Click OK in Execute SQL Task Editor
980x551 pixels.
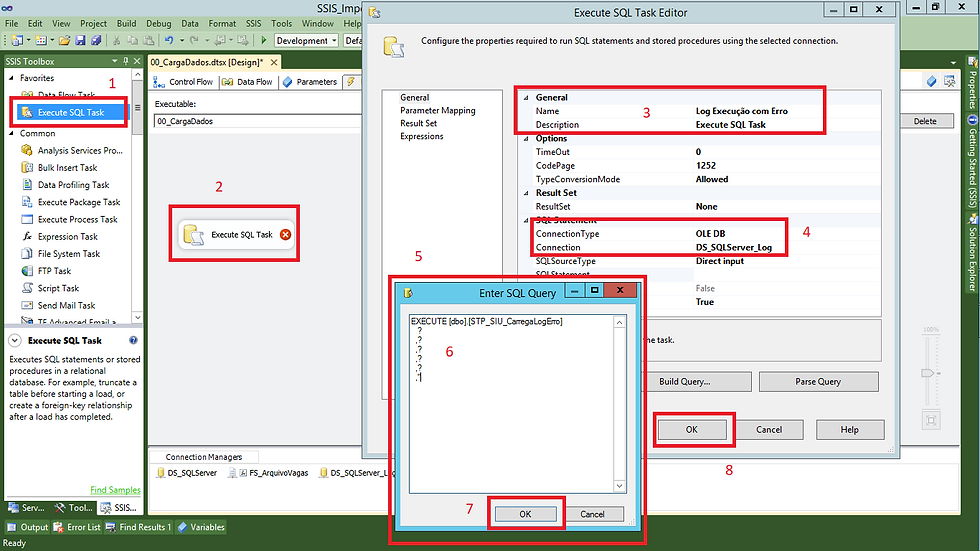691,430
